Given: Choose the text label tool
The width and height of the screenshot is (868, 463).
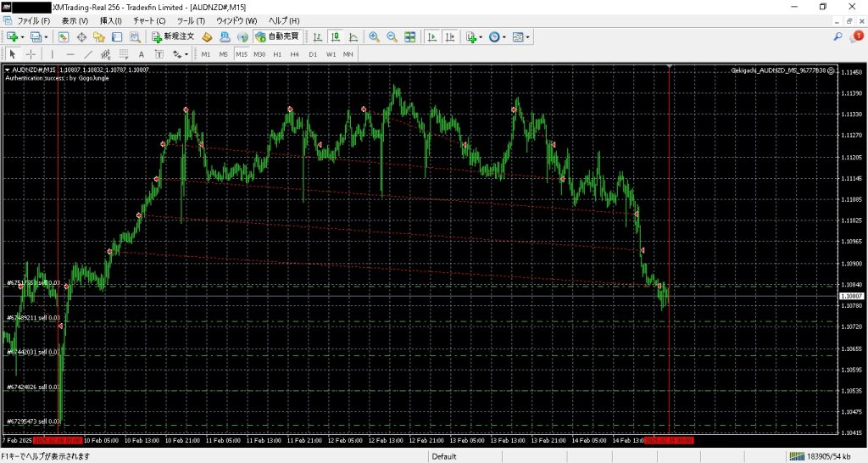Looking at the screenshot, I should (140, 54).
